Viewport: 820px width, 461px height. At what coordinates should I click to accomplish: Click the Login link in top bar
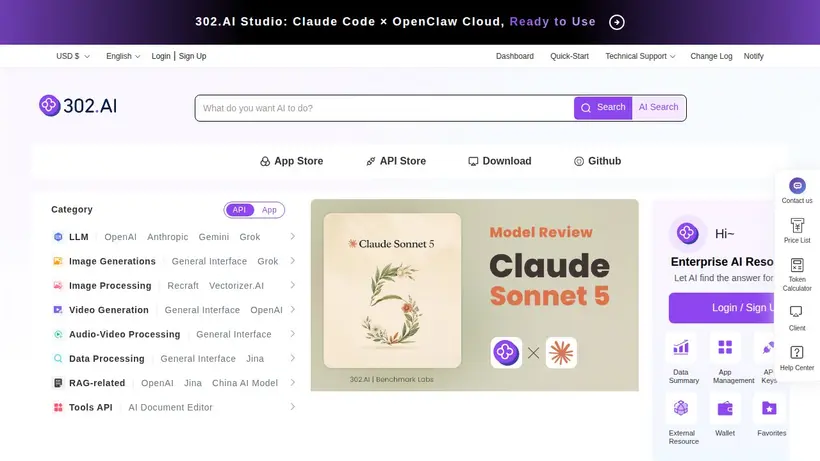click(161, 56)
